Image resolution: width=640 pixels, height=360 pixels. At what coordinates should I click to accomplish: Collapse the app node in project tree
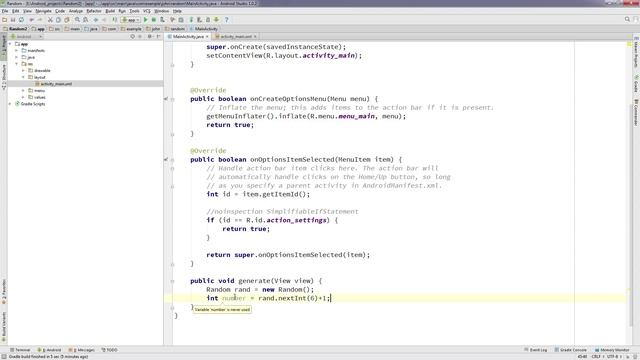(x=10, y=44)
